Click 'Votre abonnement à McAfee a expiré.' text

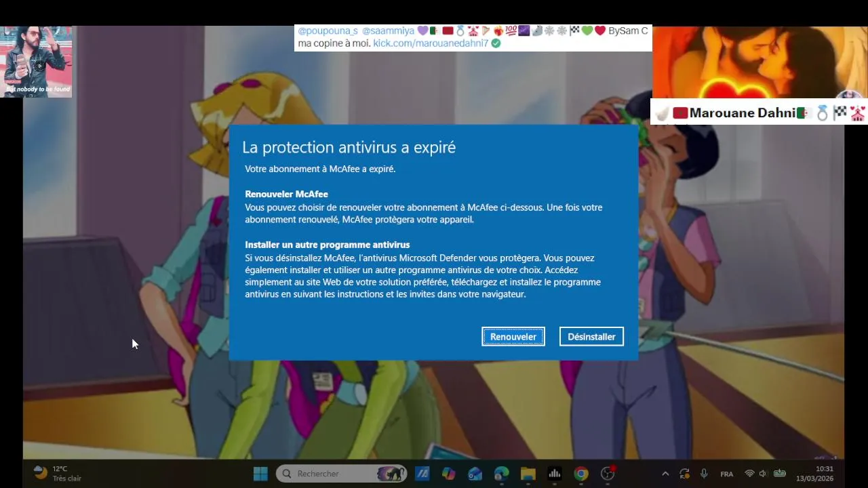320,169
